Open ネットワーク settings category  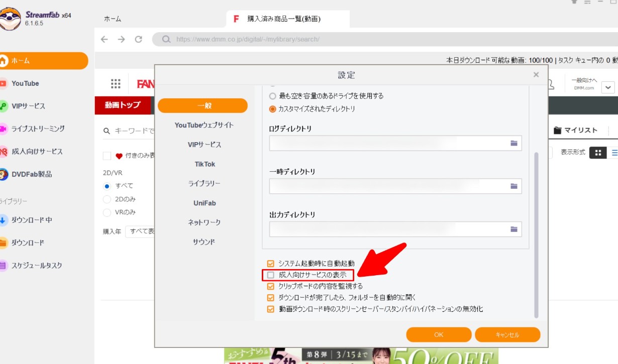tap(204, 222)
